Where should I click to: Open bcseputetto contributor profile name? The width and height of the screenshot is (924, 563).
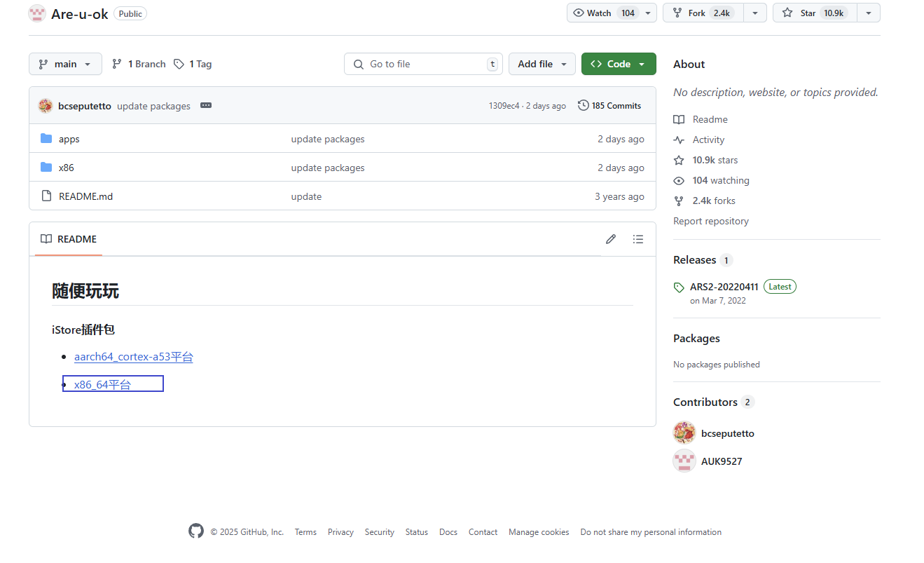(728, 433)
